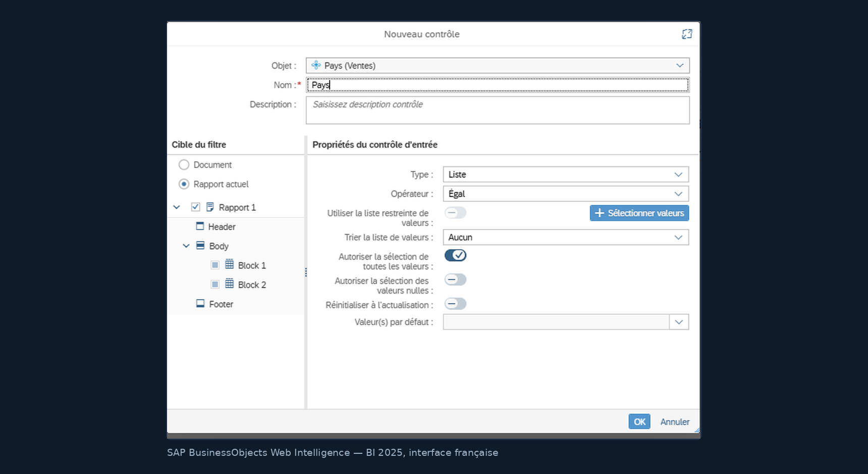
Task: Click the Block 2 table icon
Action: point(229,284)
